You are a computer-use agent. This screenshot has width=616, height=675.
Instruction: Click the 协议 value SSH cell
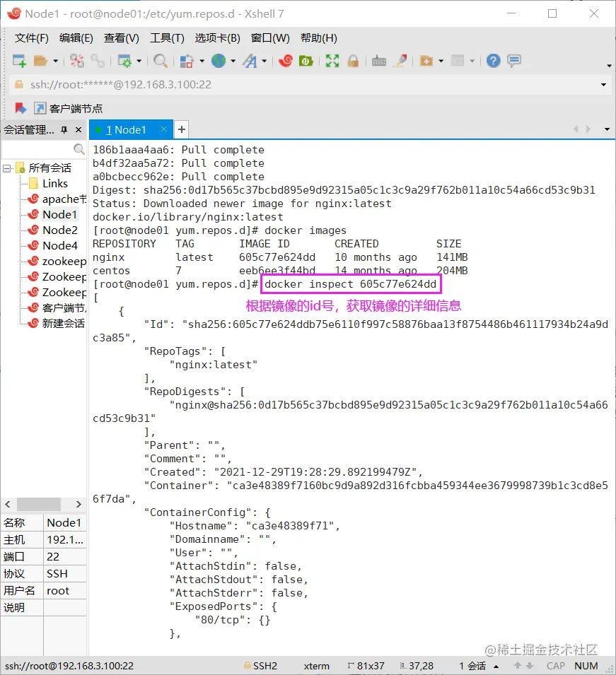pos(65,574)
